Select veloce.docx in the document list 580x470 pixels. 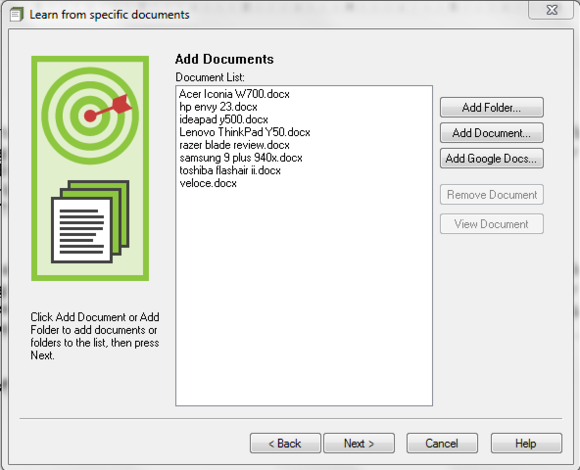click(x=208, y=183)
